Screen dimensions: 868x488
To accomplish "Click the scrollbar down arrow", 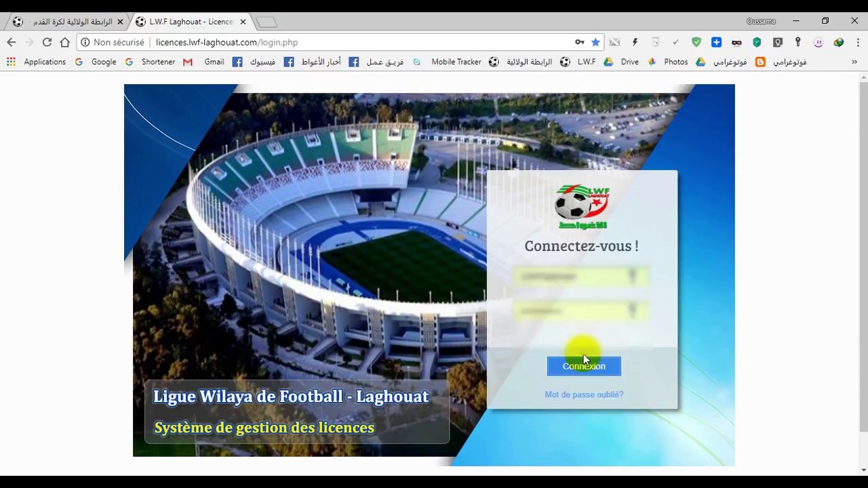I will click(x=863, y=470).
